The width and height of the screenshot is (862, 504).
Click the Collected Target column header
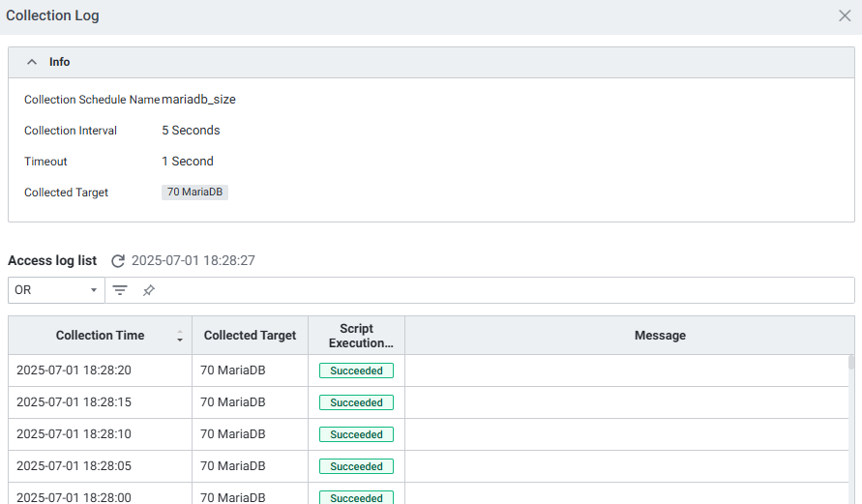click(250, 336)
